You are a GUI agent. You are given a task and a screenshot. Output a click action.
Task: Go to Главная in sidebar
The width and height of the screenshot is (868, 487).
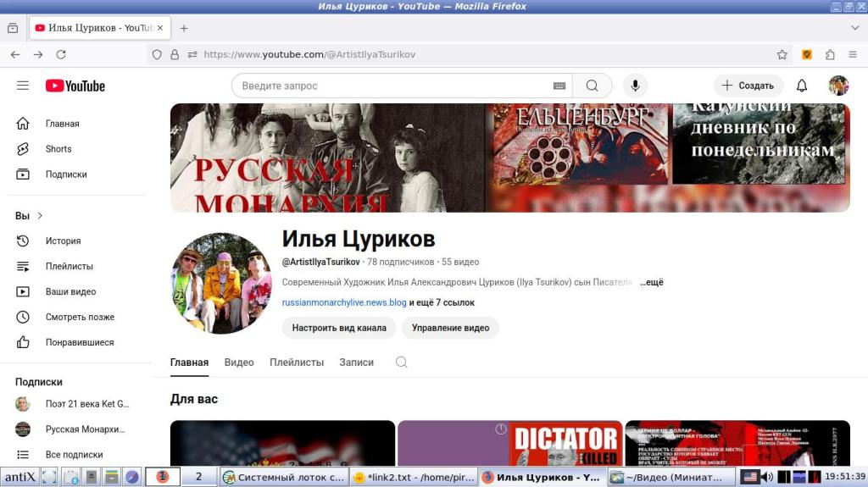(75, 124)
